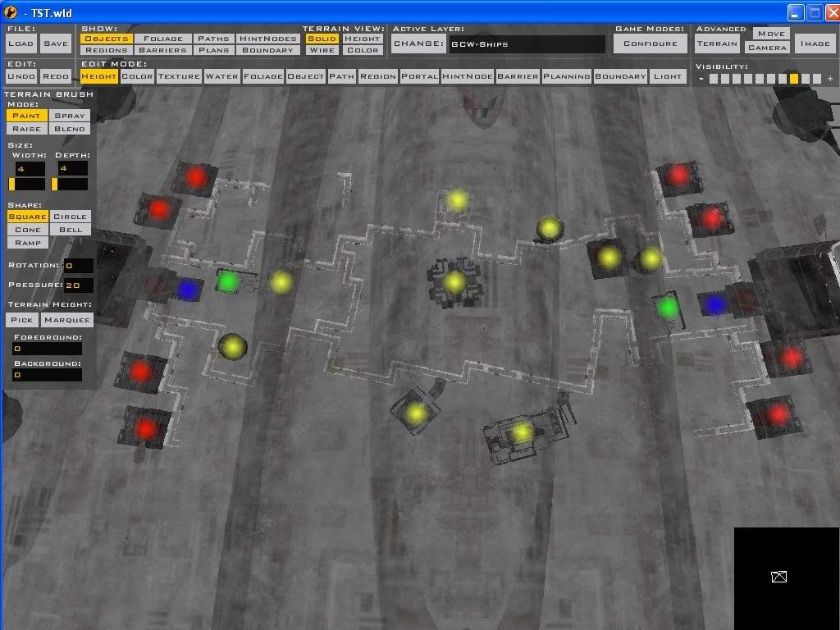Increase visibility with plus button

(x=830, y=79)
